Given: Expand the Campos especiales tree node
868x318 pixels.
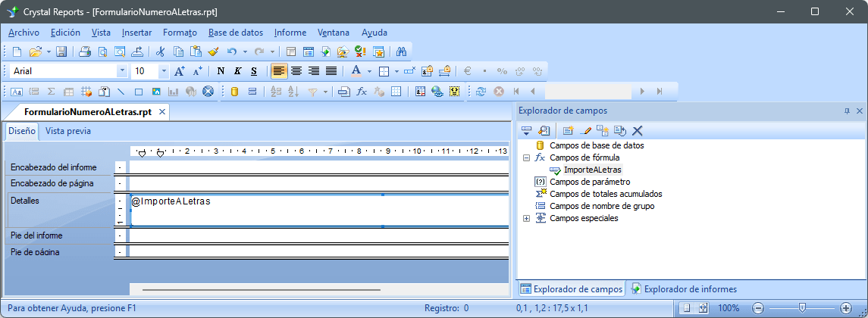Looking at the screenshot, I should point(527,218).
